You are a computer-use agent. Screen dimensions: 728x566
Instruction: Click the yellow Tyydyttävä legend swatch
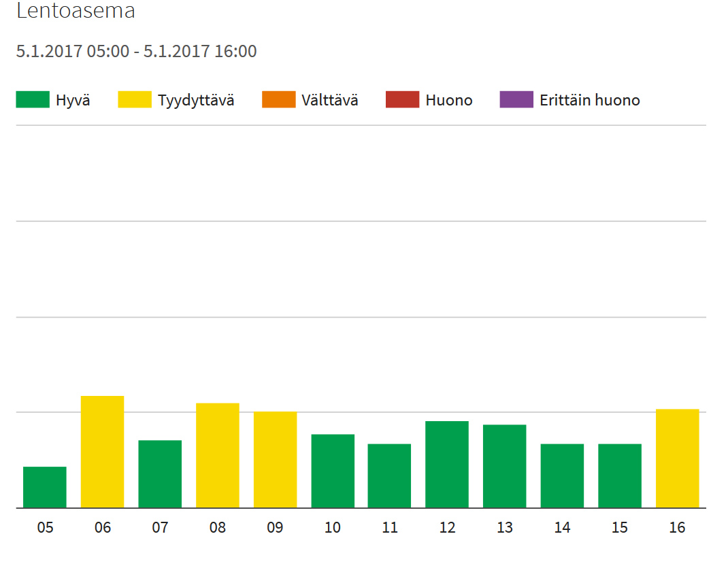135,100
